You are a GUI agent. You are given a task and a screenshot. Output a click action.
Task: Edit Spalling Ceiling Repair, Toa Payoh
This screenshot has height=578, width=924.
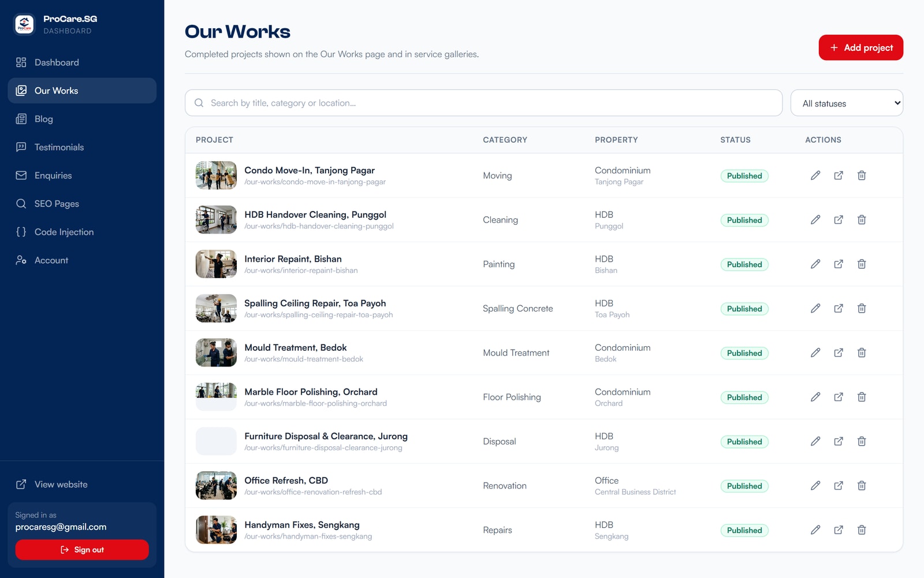[x=815, y=308]
